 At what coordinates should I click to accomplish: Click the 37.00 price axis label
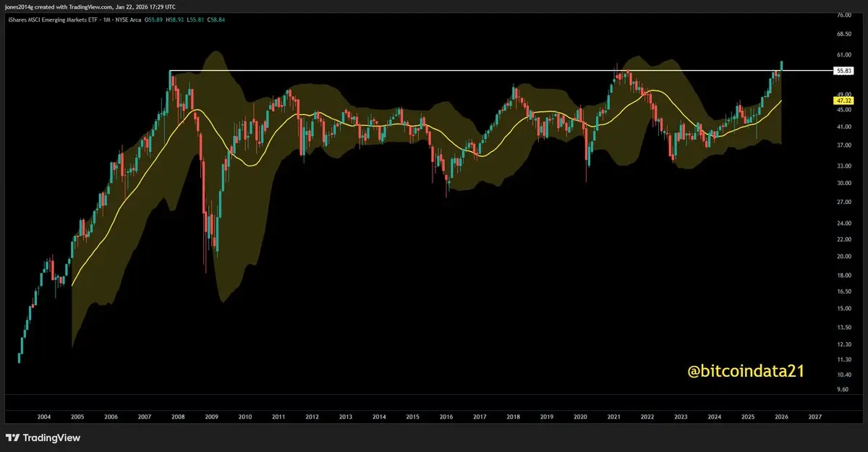pyautogui.click(x=843, y=145)
